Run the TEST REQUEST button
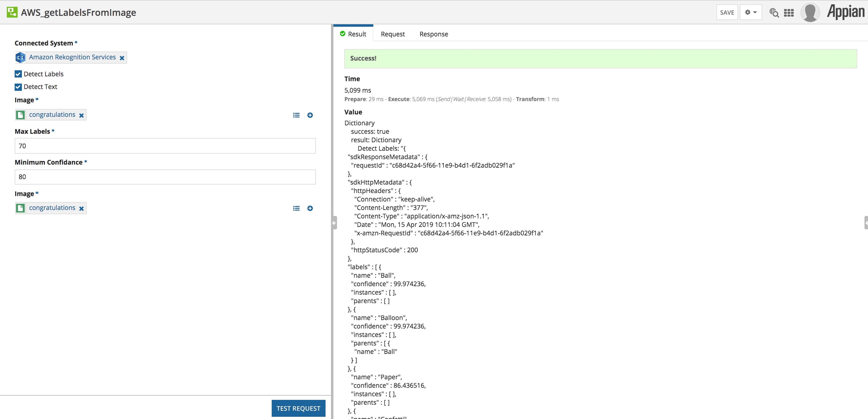 tap(299, 408)
